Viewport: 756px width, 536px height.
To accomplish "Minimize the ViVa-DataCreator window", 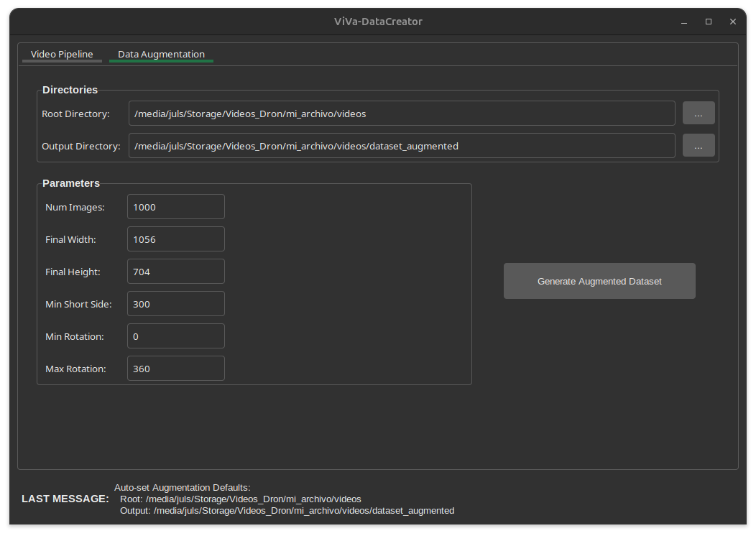I will (683, 22).
